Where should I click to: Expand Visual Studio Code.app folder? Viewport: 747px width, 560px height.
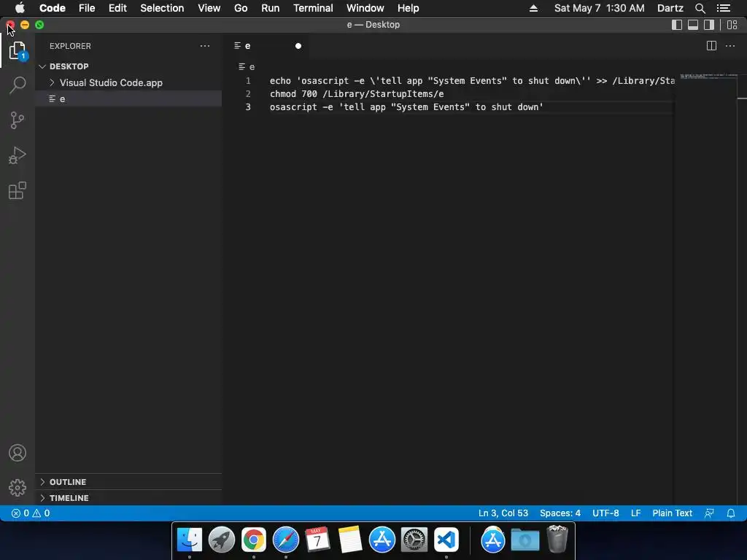point(128,82)
